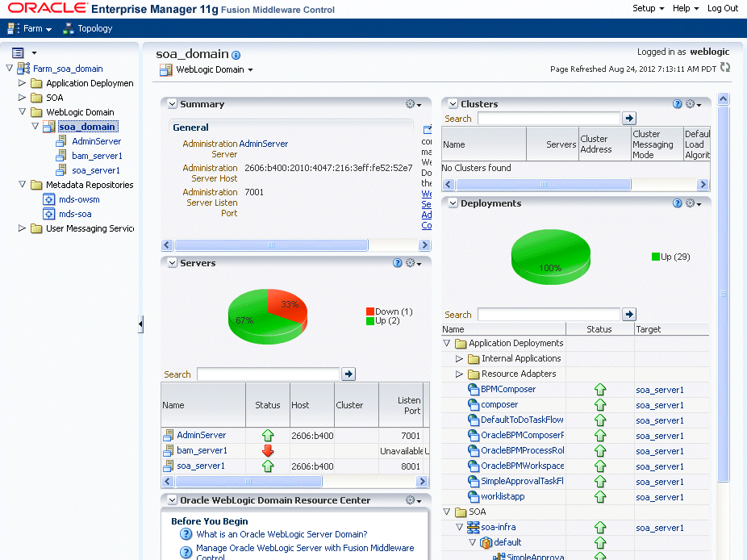Expand the Application Deployments tree folder in navigator

(22, 83)
